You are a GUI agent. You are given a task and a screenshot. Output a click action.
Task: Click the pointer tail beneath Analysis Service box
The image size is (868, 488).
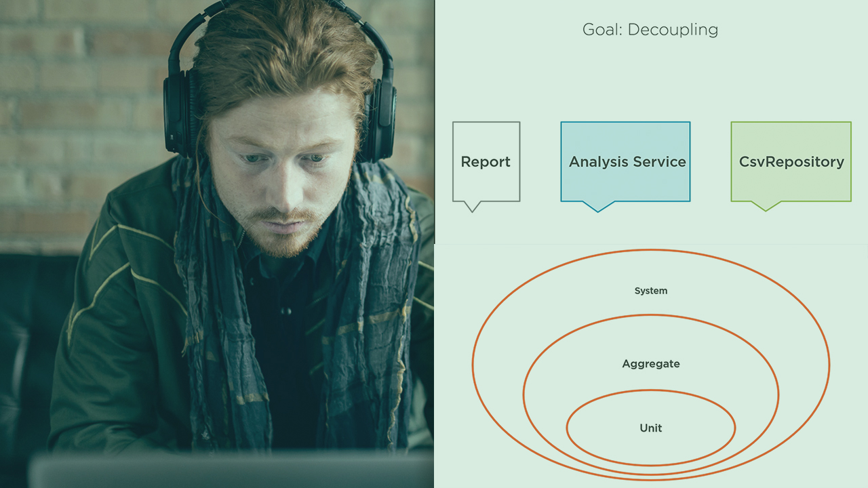pos(597,206)
